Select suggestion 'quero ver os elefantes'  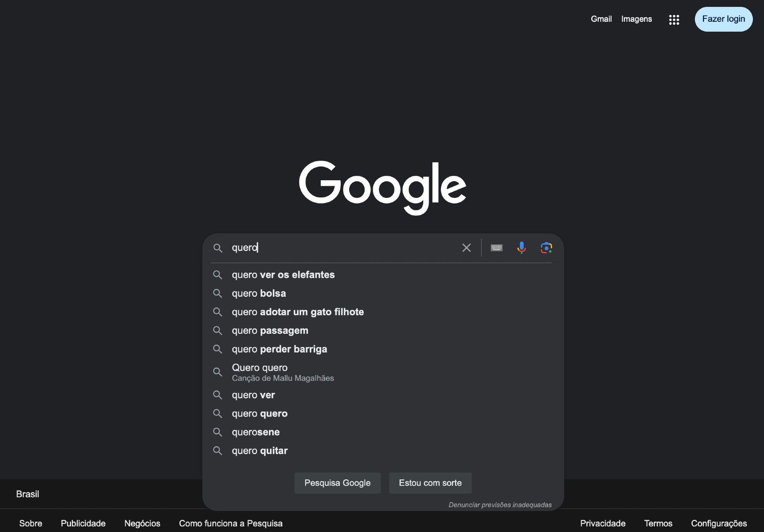(382, 275)
